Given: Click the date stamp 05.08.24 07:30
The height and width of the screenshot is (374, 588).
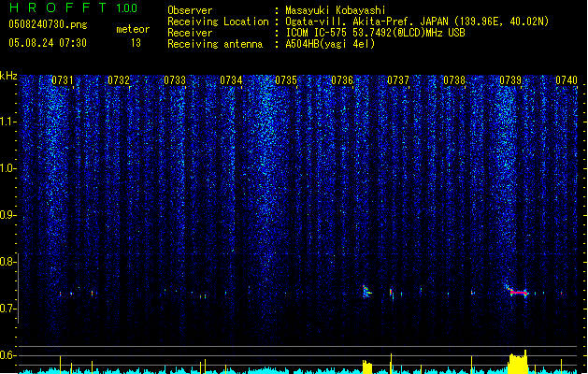Looking at the screenshot, I should pyautogui.click(x=48, y=43).
